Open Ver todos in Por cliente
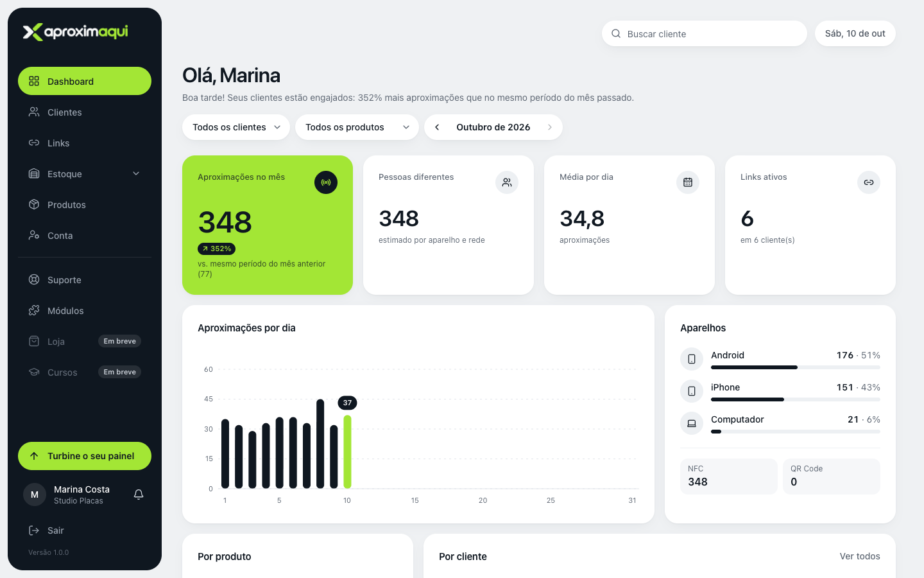This screenshot has height=578, width=924. 860,556
